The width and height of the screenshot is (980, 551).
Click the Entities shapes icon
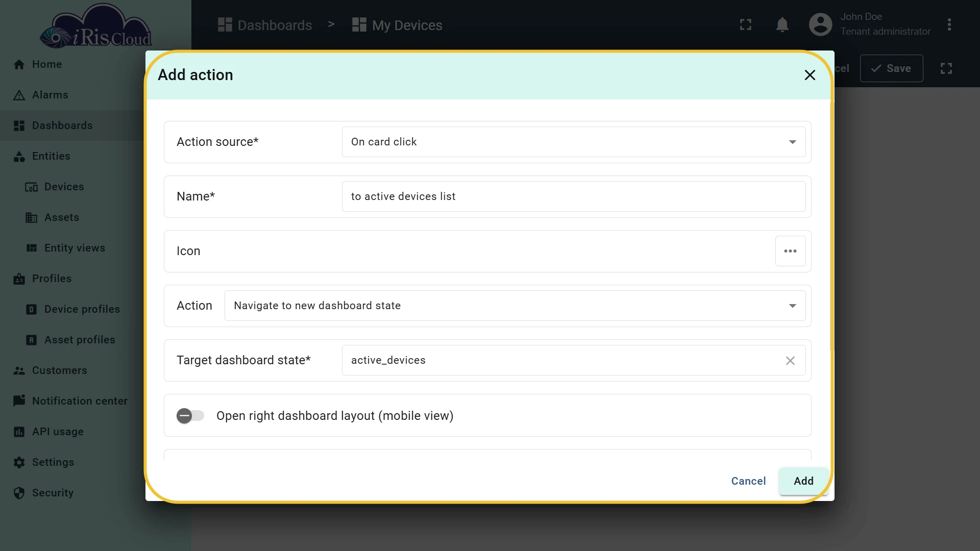[19, 157]
